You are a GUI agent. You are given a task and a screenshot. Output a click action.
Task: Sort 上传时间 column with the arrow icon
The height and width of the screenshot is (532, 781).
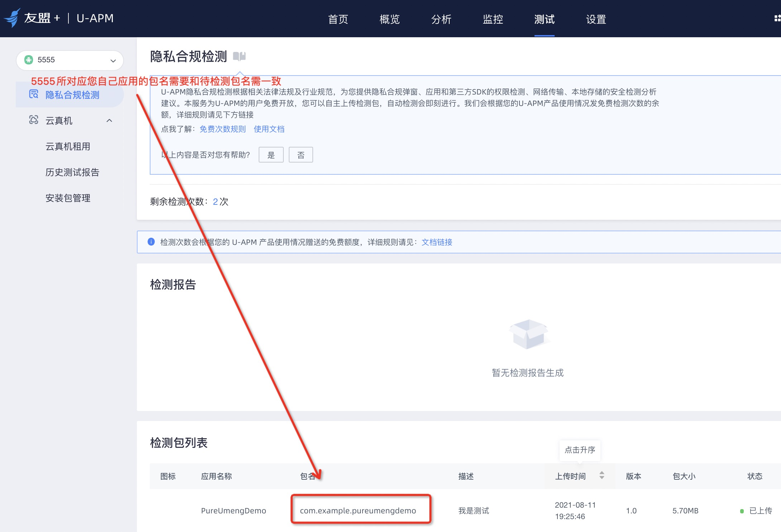(x=602, y=475)
